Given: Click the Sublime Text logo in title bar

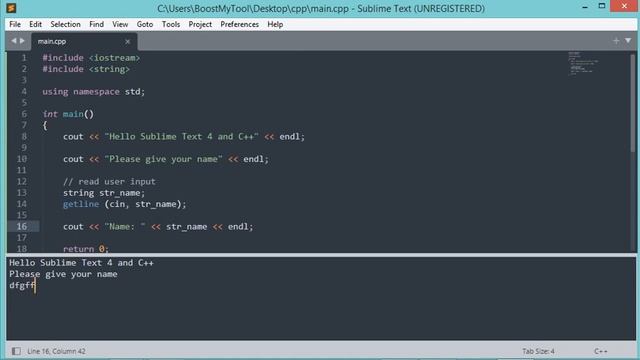Looking at the screenshot, I should 11,8.
